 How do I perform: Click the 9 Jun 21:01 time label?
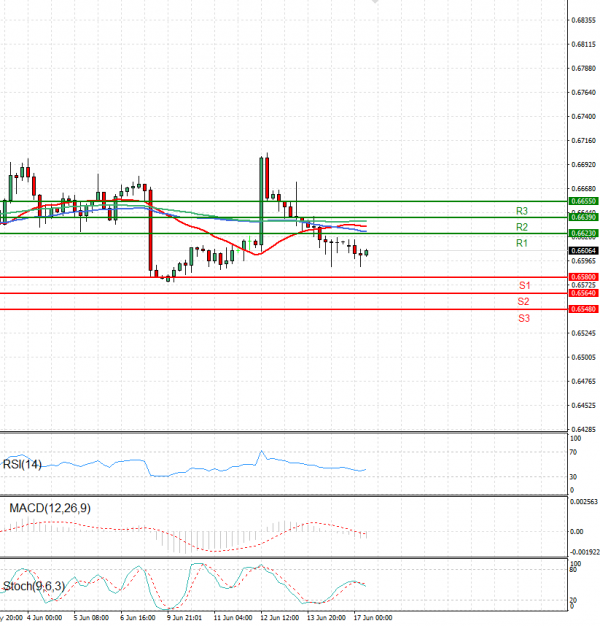[x=184, y=618]
